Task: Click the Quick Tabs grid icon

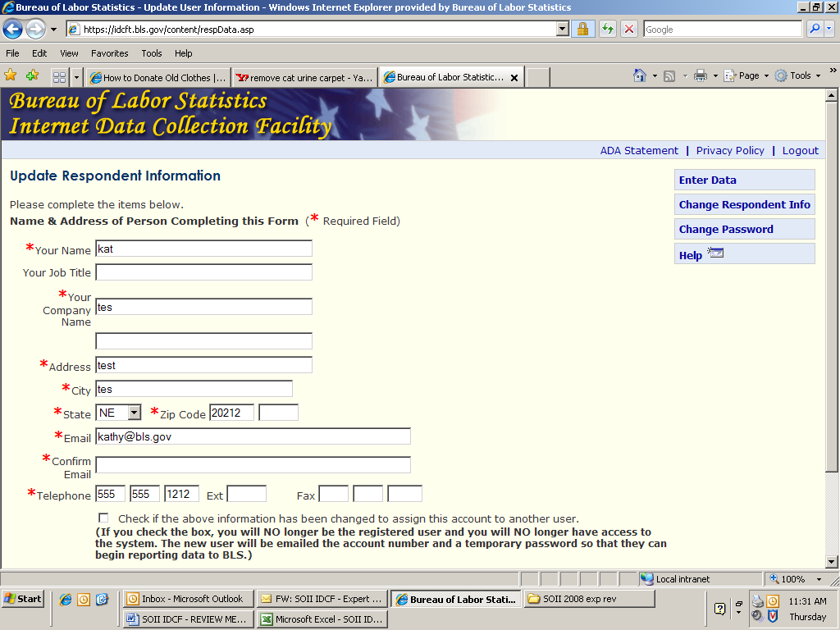Action: pos(59,78)
